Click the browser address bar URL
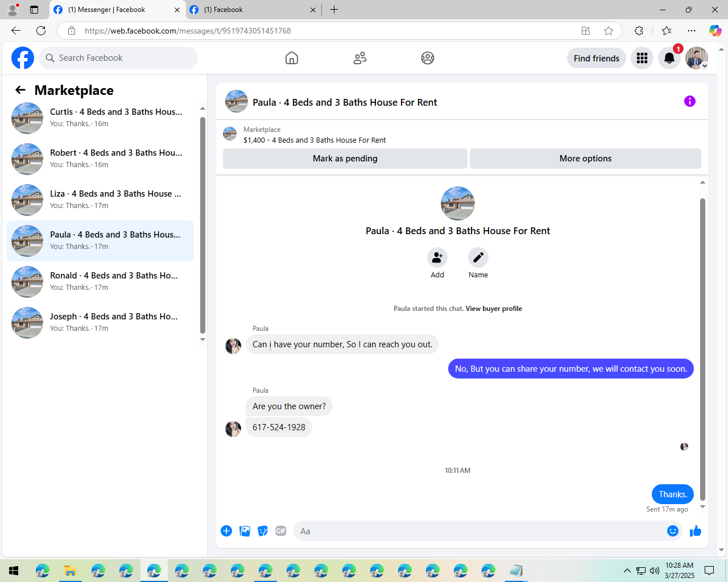 tap(188, 31)
